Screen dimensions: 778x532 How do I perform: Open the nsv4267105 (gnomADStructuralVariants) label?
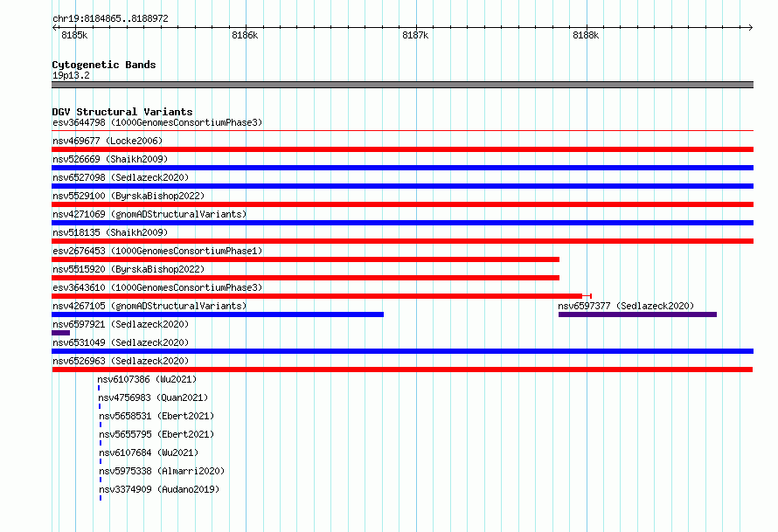pyautogui.click(x=149, y=306)
